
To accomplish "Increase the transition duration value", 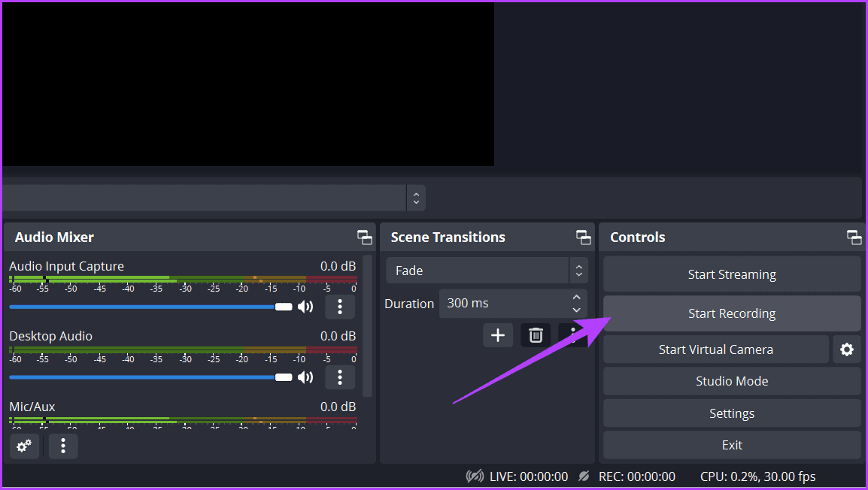I will point(576,297).
